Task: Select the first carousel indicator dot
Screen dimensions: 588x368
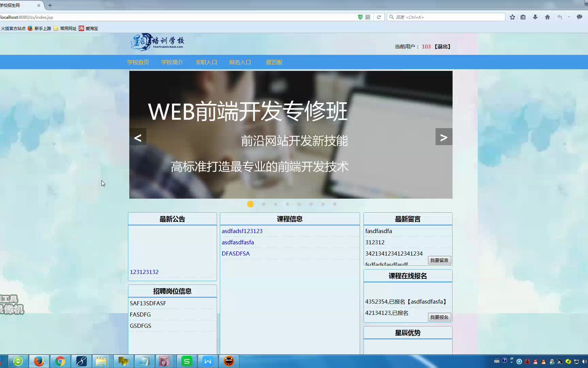Action: coord(250,204)
